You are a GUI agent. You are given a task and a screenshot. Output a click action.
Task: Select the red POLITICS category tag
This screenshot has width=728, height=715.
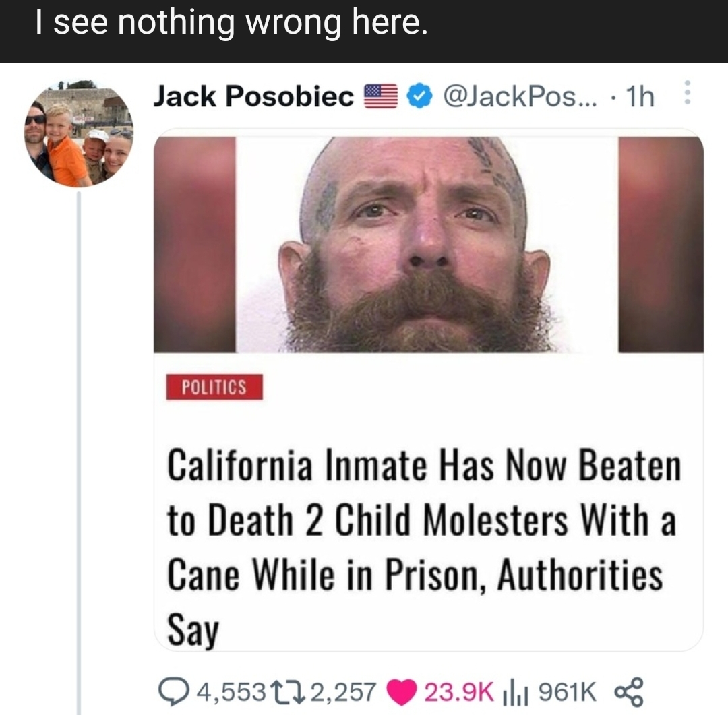[x=214, y=387]
